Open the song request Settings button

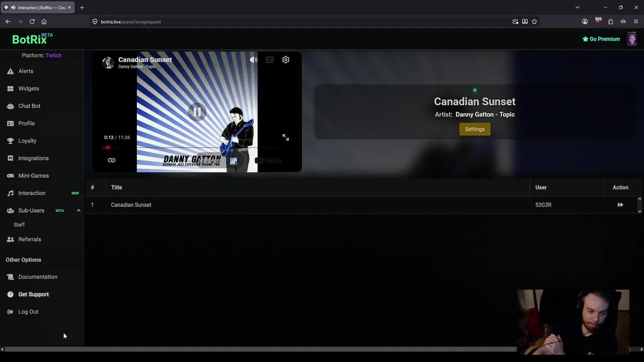tap(474, 129)
